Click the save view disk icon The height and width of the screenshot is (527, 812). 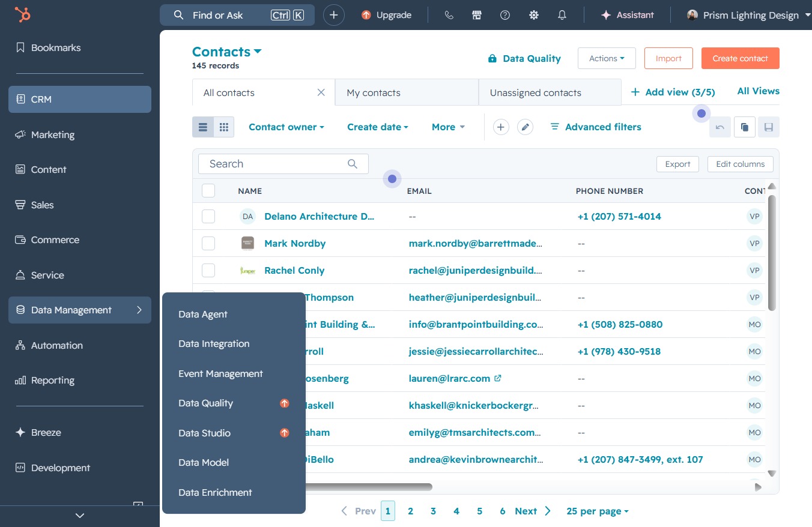click(769, 127)
